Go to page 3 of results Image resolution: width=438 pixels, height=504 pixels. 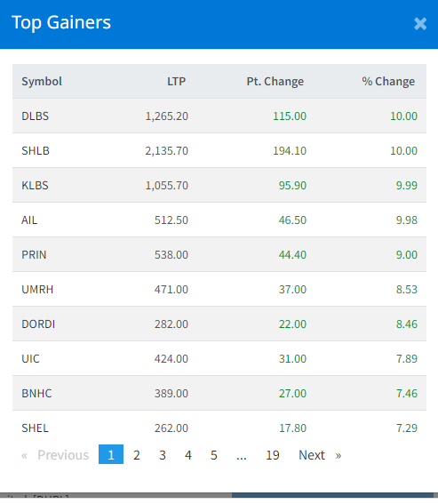pos(163,455)
